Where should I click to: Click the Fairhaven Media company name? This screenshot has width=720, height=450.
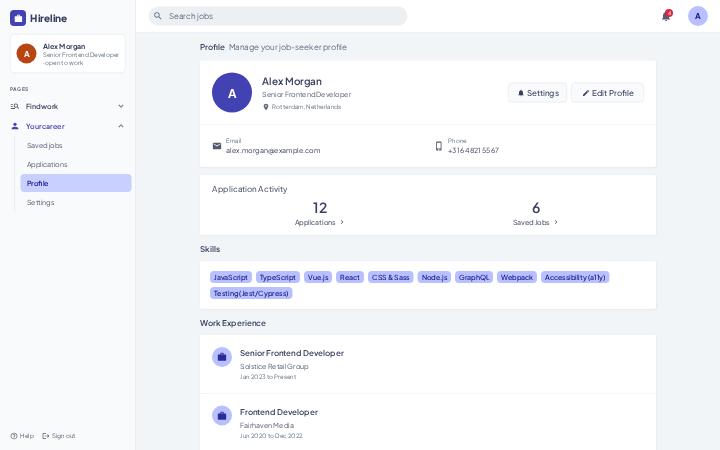[x=267, y=426]
